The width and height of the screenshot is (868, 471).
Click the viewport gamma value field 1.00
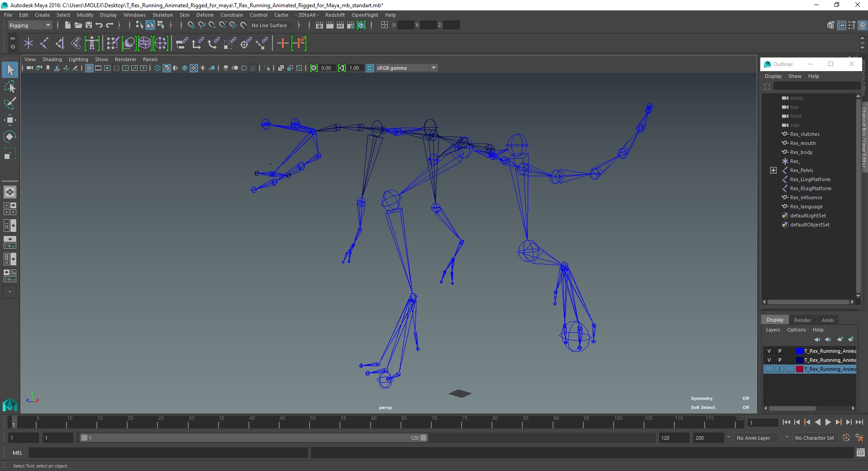(355, 68)
